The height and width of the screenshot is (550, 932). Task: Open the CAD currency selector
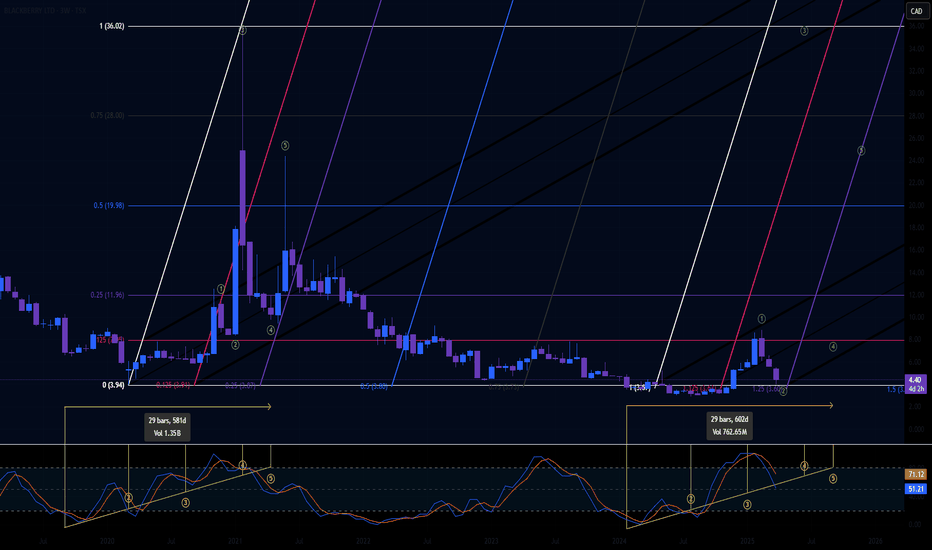pos(916,11)
